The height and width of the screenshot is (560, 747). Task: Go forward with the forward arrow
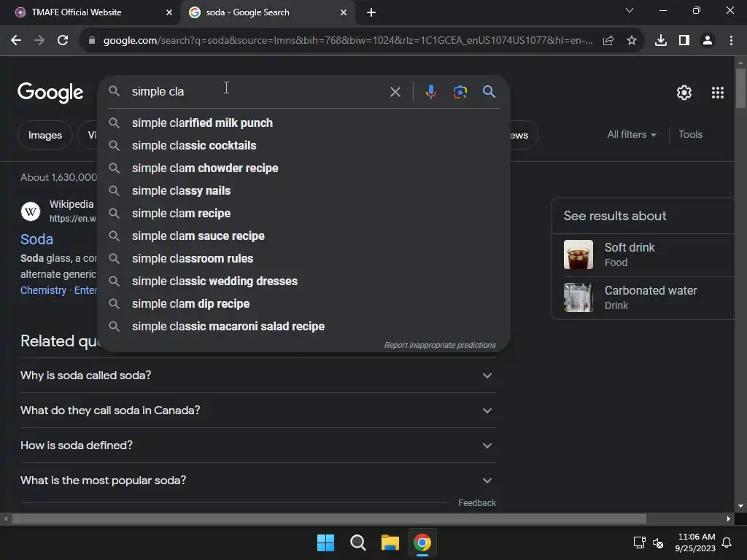coord(39,41)
